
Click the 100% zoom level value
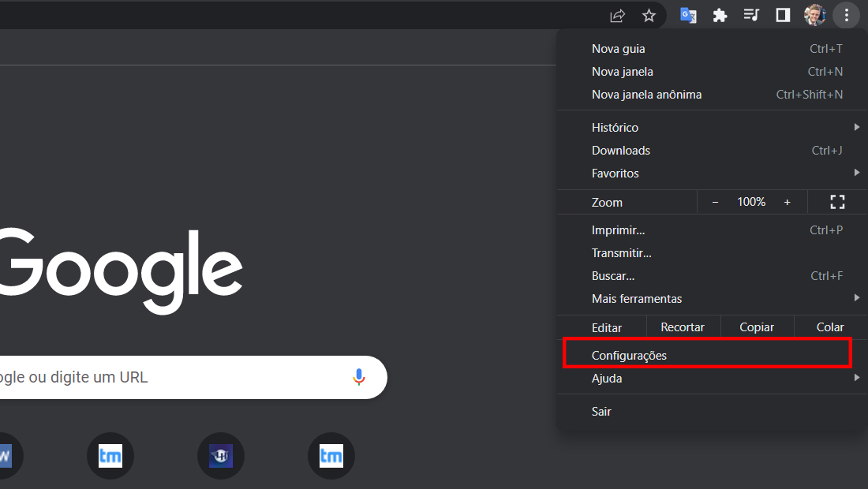[751, 202]
